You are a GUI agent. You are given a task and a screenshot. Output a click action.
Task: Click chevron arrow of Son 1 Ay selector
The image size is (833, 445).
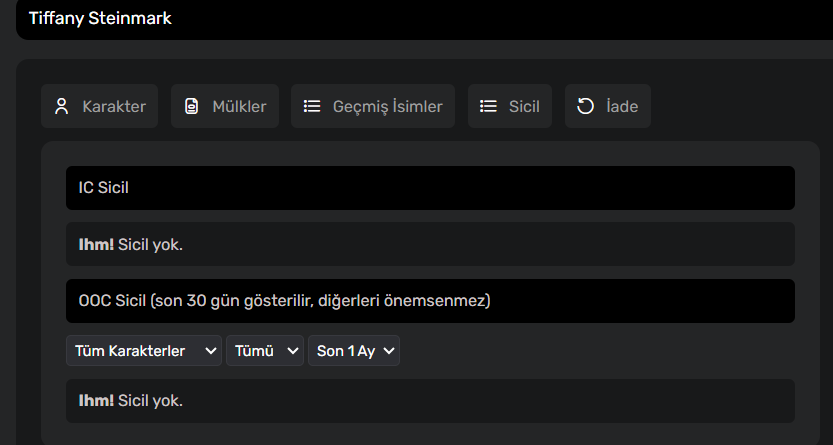(389, 351)
